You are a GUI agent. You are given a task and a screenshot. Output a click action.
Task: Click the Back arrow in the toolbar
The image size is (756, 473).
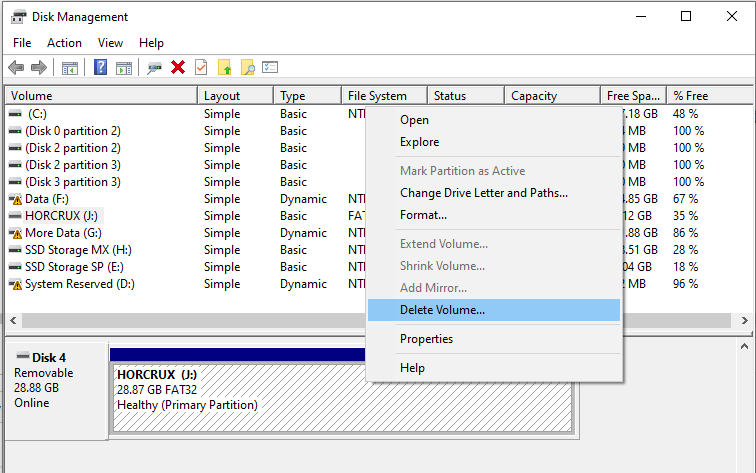tap(16, 67)
